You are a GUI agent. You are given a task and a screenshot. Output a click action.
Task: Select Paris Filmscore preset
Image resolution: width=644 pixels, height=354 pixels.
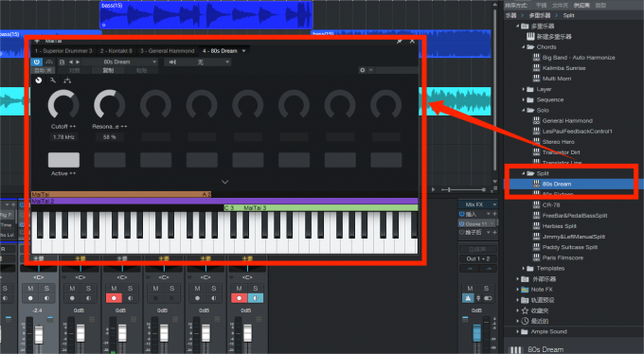(x=563, y=257)
